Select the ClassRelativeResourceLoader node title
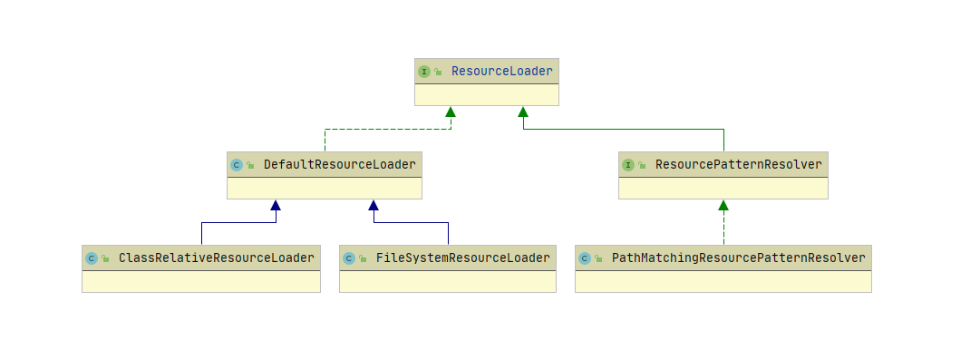 pyautogui.click(x=217, y=258)
